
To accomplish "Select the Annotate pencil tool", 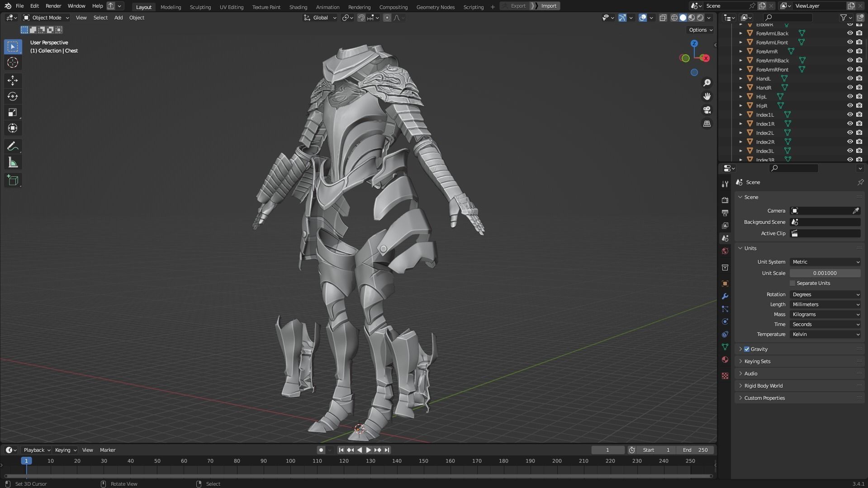I will coord(13,147).
